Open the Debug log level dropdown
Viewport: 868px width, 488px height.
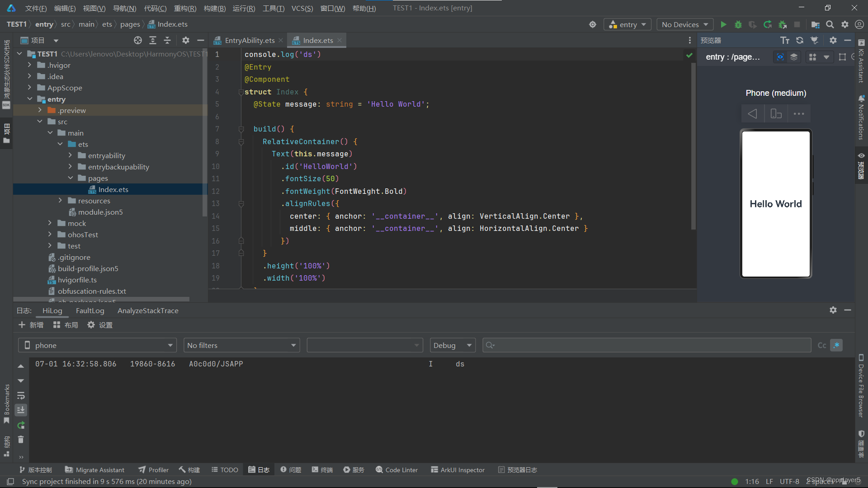click(452, 345)
